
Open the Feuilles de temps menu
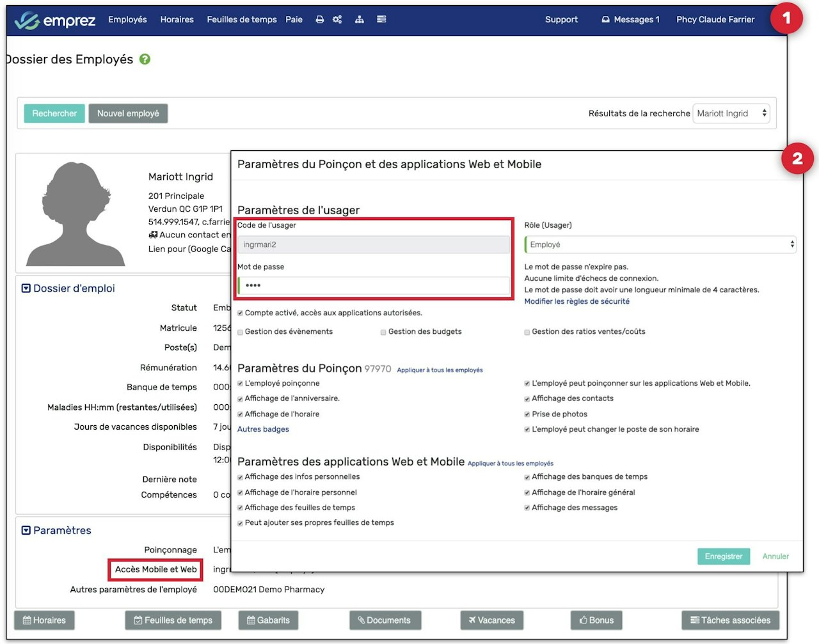pyautogui.click(x=241, y=20)
